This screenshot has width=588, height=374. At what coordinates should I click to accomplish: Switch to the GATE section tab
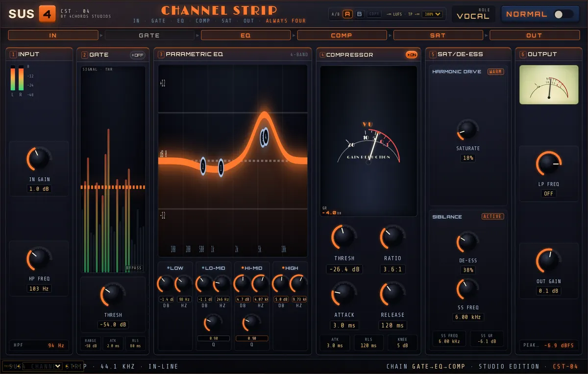[x=149, y=35]
